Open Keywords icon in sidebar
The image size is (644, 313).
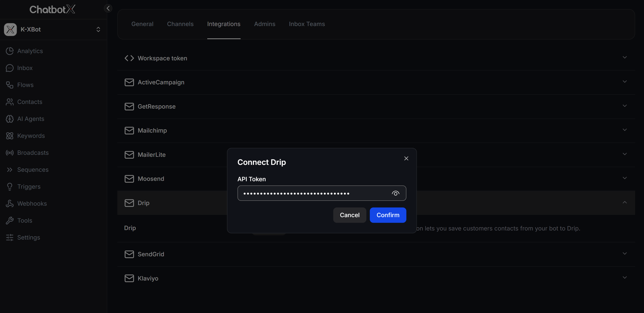point(9,136)
